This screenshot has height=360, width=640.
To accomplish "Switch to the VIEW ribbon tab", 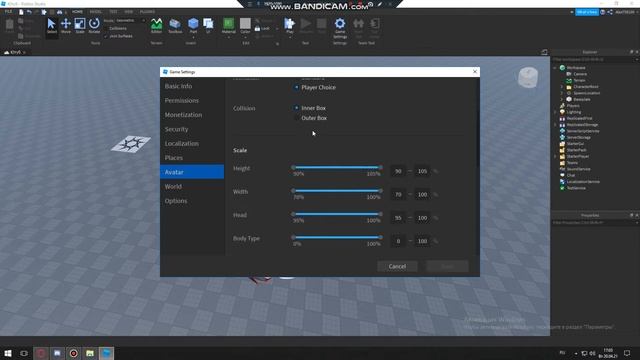I will click(129, 12).
